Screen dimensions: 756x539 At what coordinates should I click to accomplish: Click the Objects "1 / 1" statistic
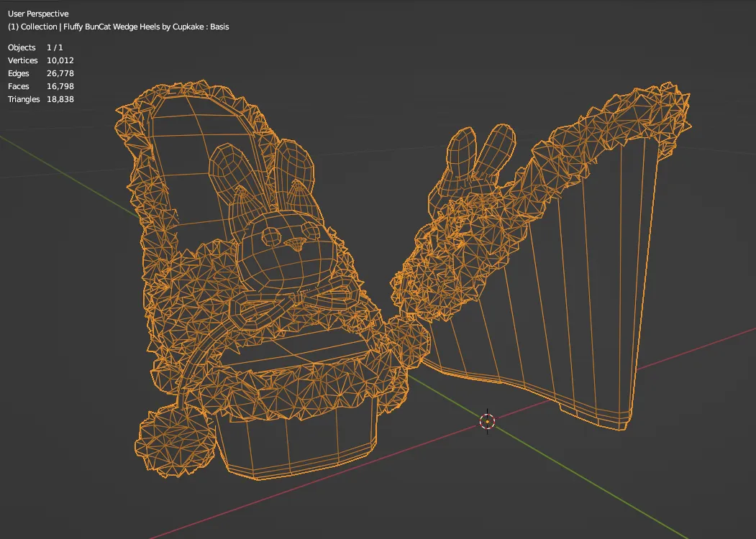pos(55,47)
